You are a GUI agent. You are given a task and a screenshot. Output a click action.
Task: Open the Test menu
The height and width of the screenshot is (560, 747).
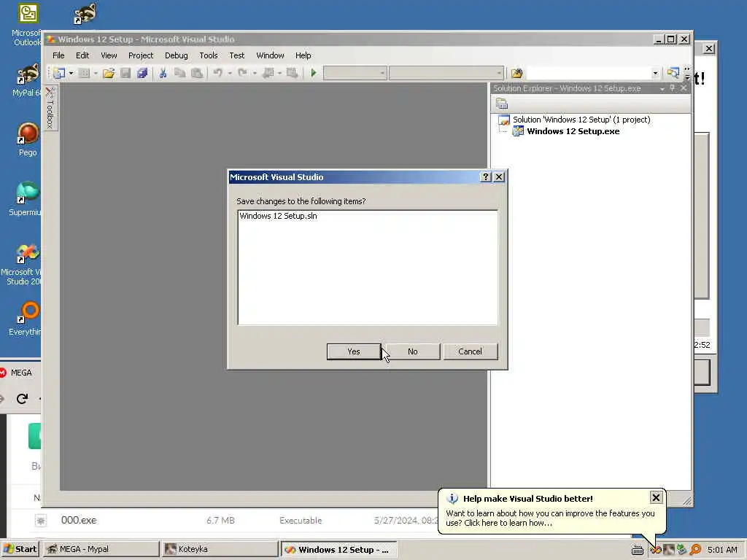(237, 55)
